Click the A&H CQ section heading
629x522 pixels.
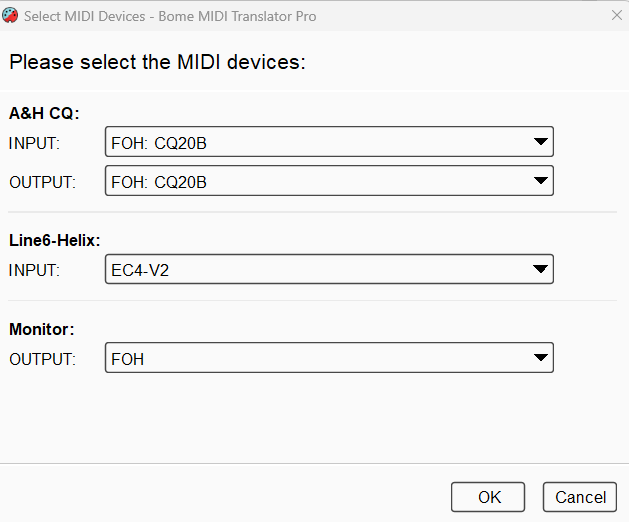pos(44,113)
